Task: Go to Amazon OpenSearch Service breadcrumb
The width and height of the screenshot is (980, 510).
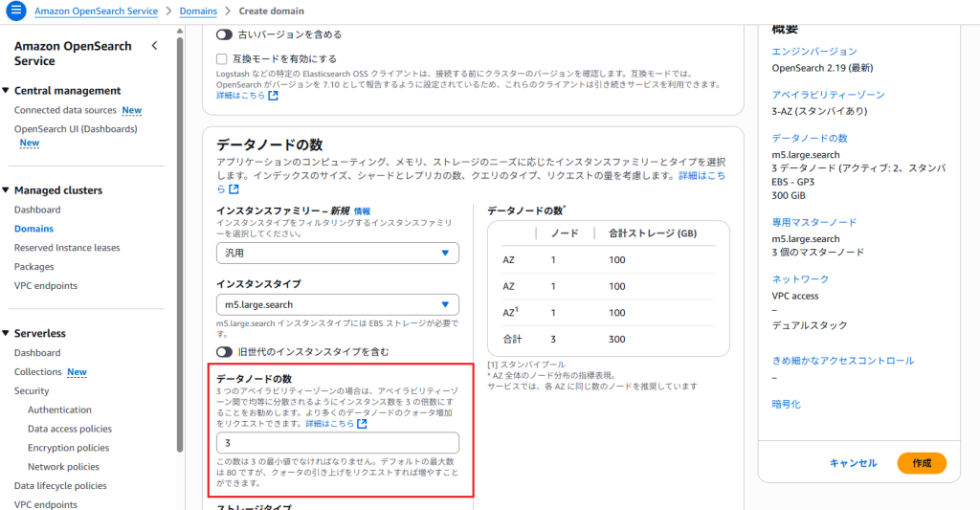Action: pyautogui.click(x=97, y=11)
